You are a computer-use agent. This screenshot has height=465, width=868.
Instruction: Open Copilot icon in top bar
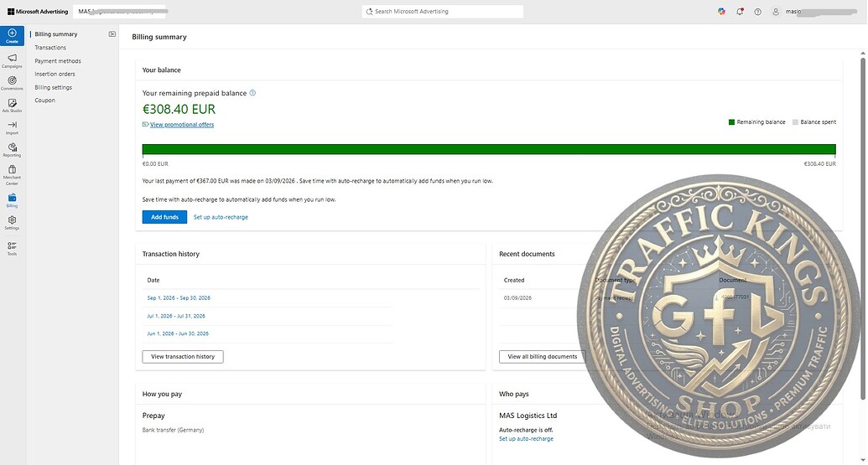[x=721, y=11]
